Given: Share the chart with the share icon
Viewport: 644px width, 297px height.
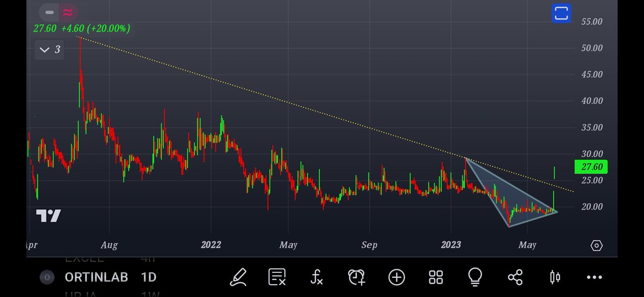Looking at the screenshot, I should click(515, 277).
